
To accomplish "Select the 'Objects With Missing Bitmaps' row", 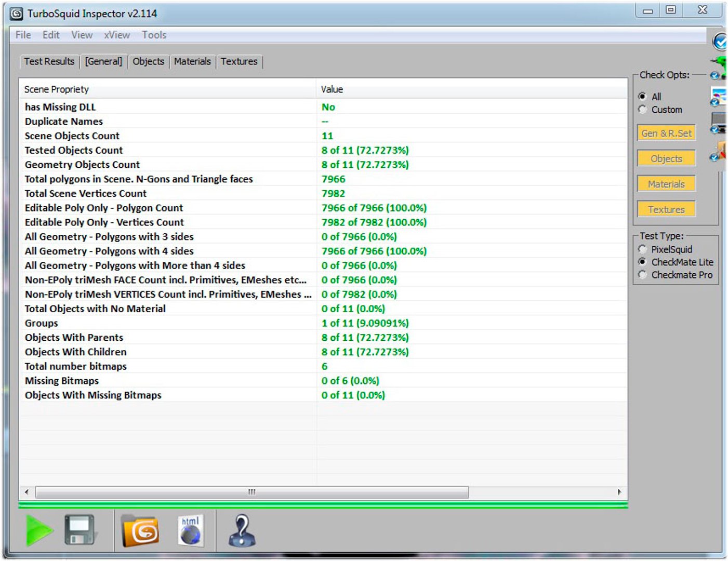I will 323,395.
